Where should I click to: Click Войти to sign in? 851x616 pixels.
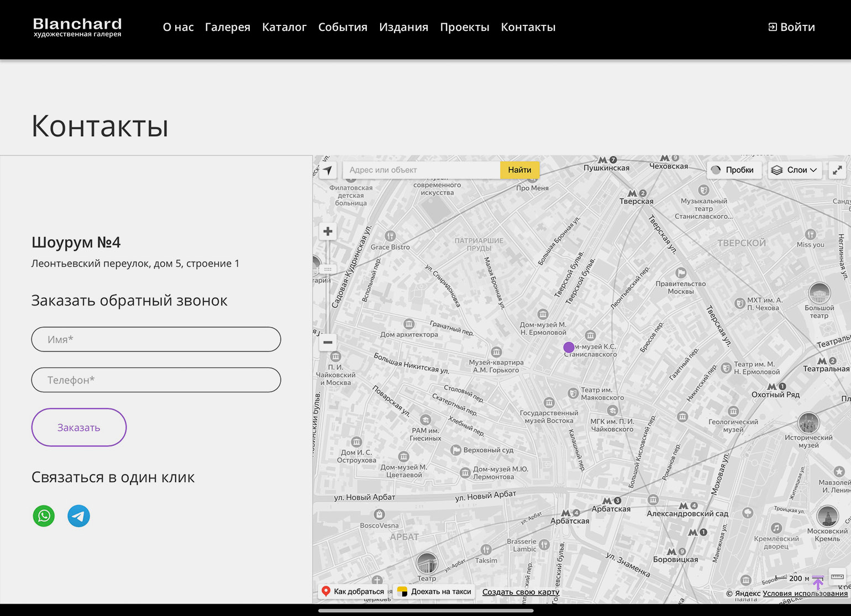point(791,27)
